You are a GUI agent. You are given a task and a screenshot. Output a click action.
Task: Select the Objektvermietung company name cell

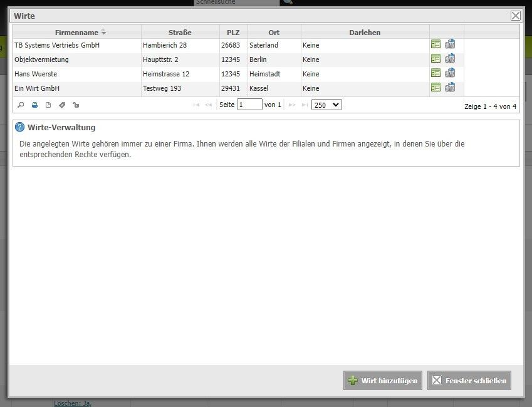(x=77, y=59)
